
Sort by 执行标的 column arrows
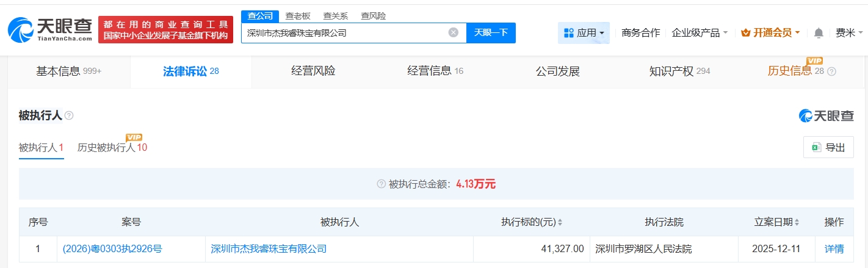click(560, 223)
